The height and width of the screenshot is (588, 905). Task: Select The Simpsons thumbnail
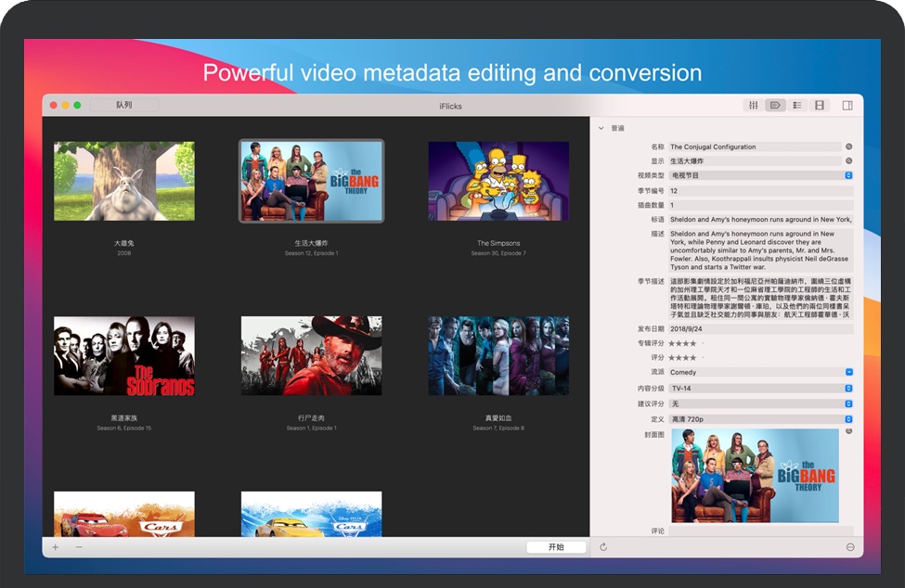[x=498, y=182]
